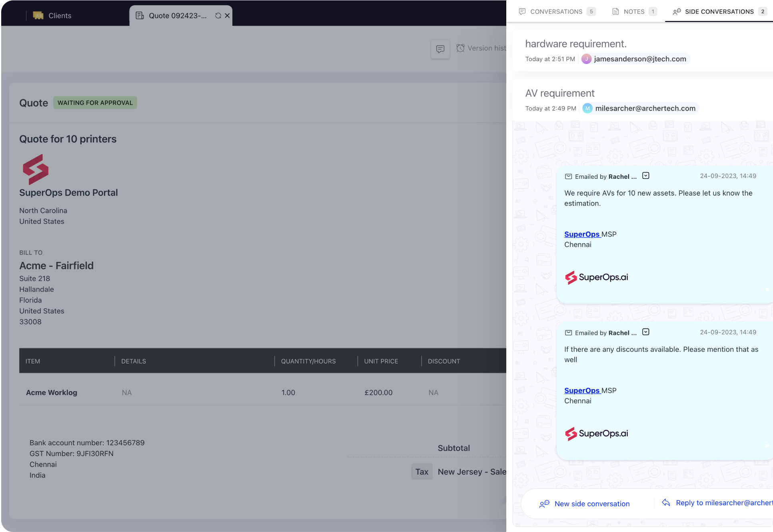The width and height of the screenshot is (773, 532).
Task: Open Version history using the clock icon
Action: [460, 48]
